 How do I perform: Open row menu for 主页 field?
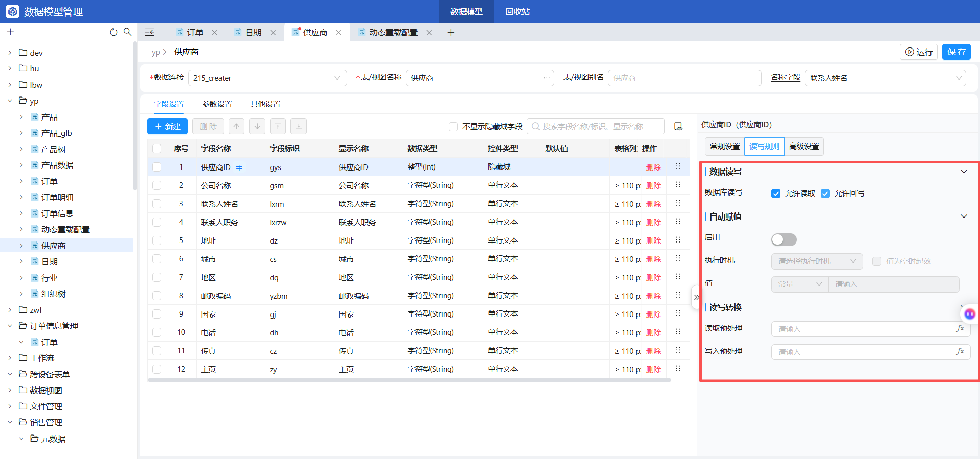(x=678, y=369)
